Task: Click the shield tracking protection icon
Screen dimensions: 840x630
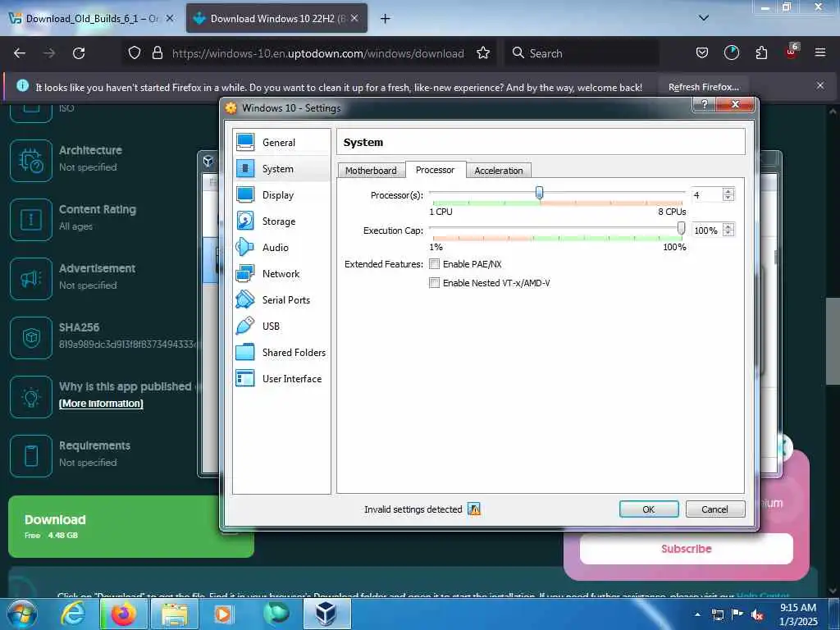Action: click(135, 53)
